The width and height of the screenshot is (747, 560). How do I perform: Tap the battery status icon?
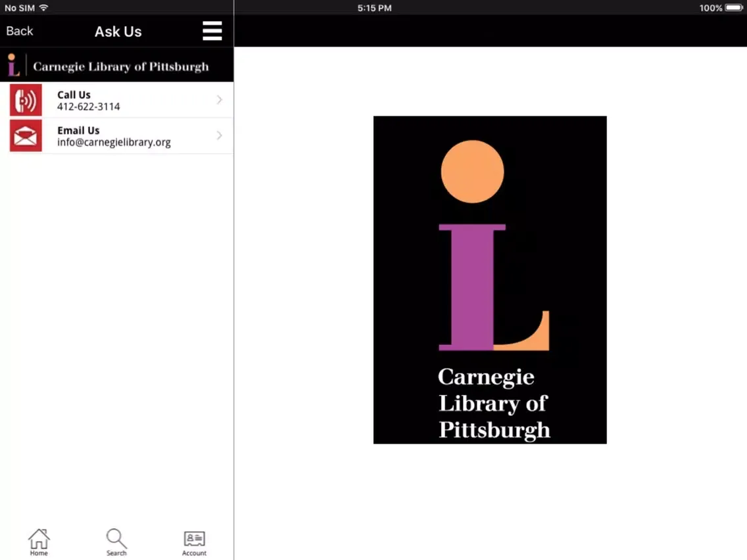click(x=734, y=8)
